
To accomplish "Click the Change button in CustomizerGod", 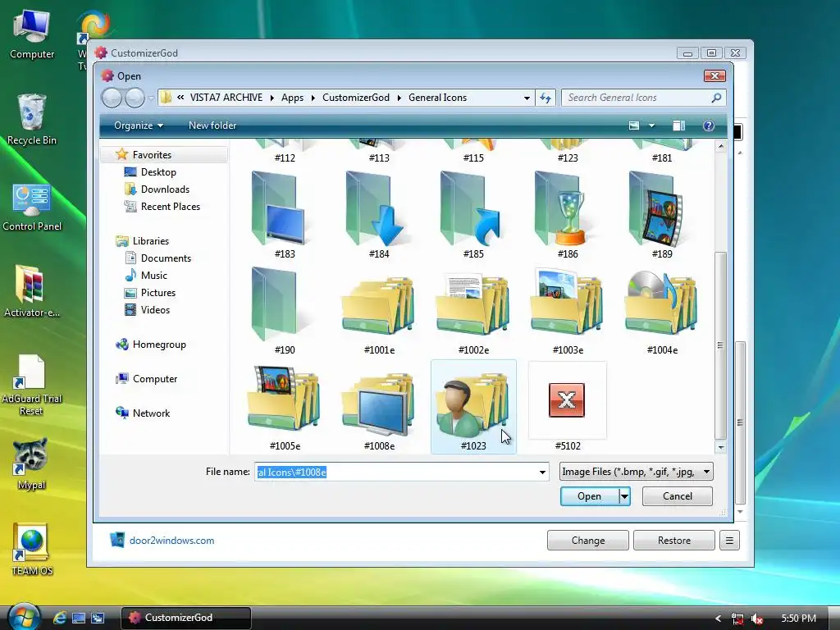I will 587,541.
